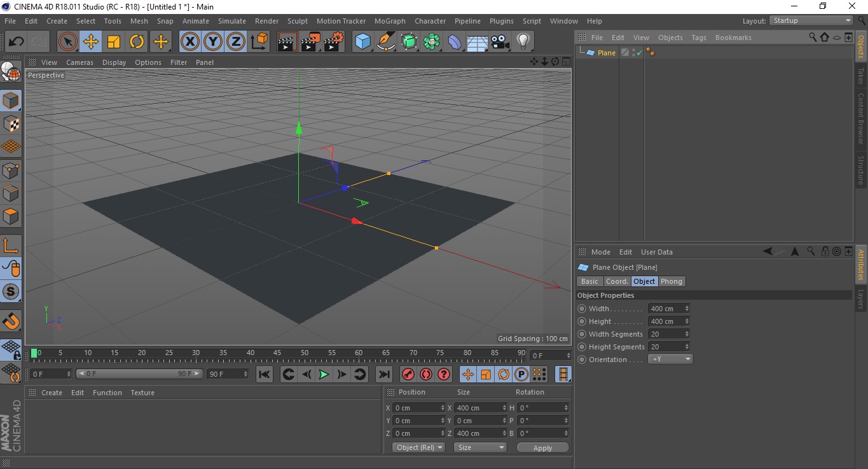Add a Light object
Image resolution: width=868 pixels, height=469 pixels.
(x=523, y=42)
